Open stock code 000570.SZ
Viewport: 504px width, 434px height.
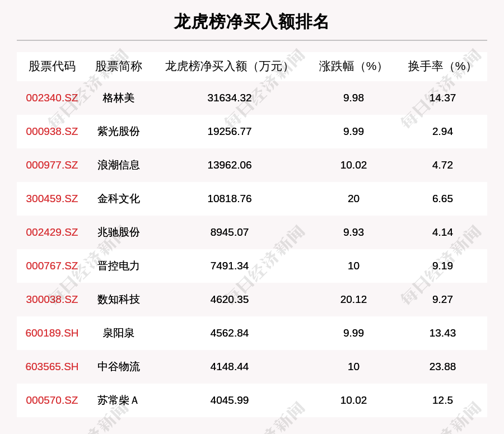[x=52, y=400]
